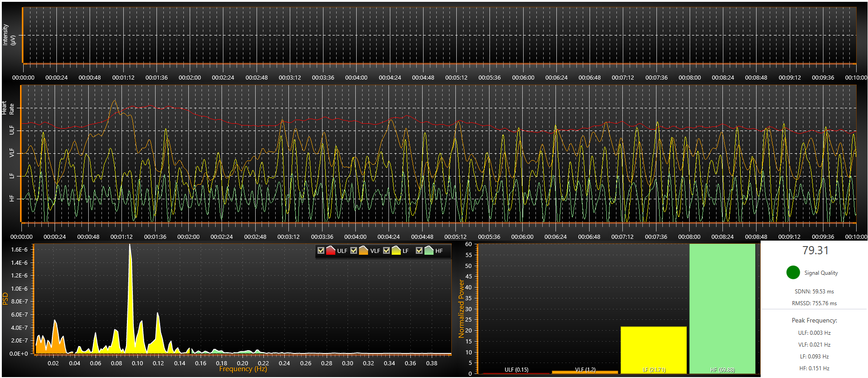Click the green HF legend icon
The height and width of the screenshot is (378, 868).
pos(429,250)
